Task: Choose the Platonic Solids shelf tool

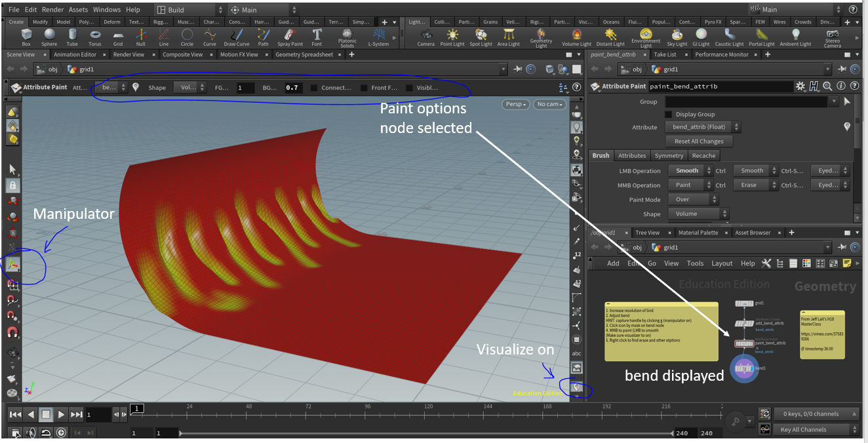Action: [x=347, y=37]
